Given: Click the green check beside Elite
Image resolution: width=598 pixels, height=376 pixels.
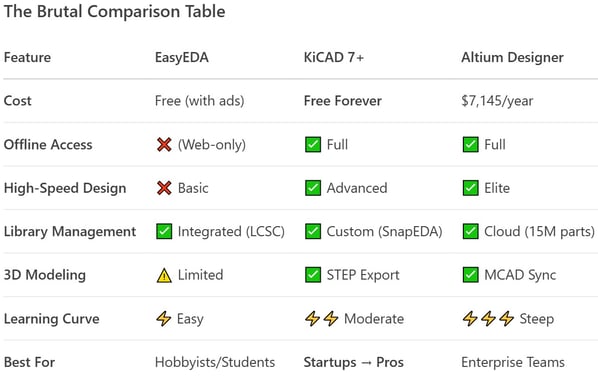Looking at the screenshot, I should pos(470,188).
